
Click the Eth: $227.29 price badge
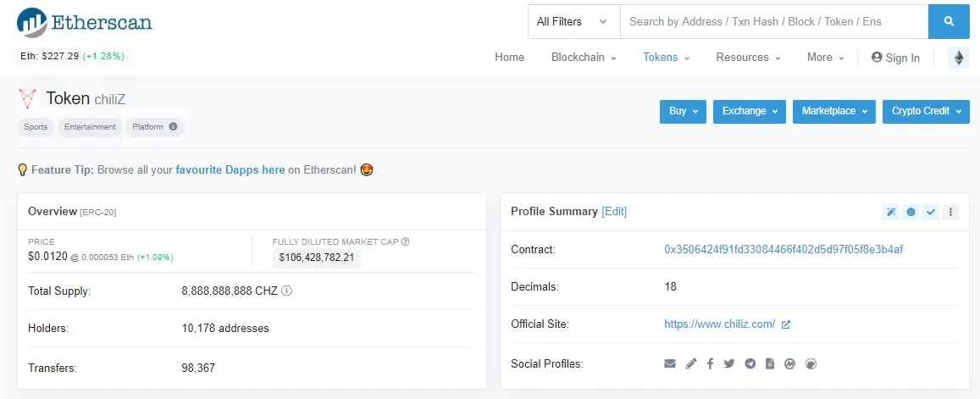(73, 56)
